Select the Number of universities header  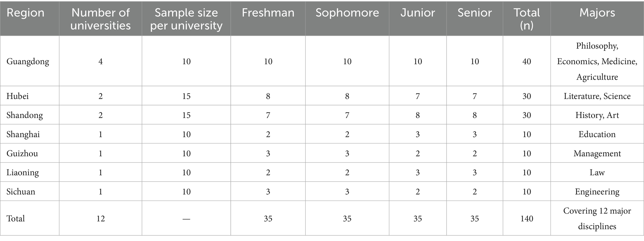click(100, 19)
